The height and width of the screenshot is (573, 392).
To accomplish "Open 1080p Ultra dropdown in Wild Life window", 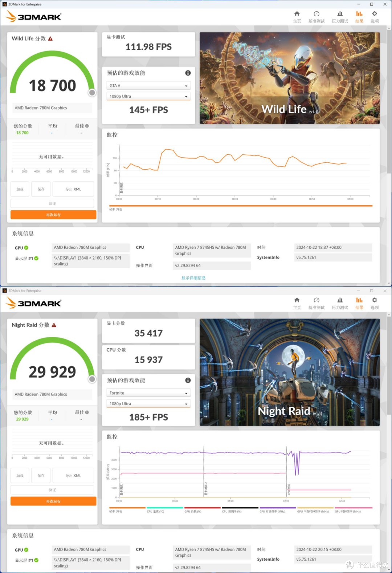I will 148,96.
